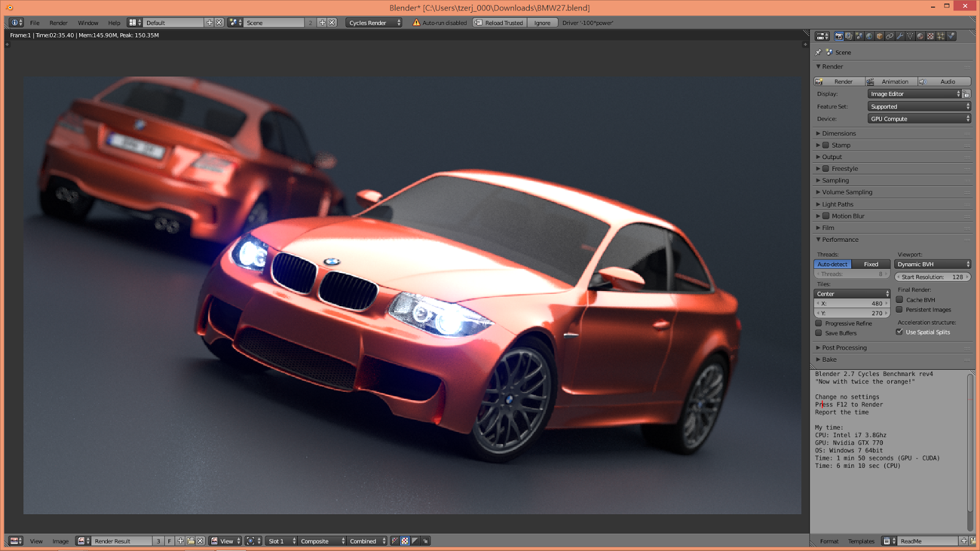Open the image editor View menu

pos(36,541)
